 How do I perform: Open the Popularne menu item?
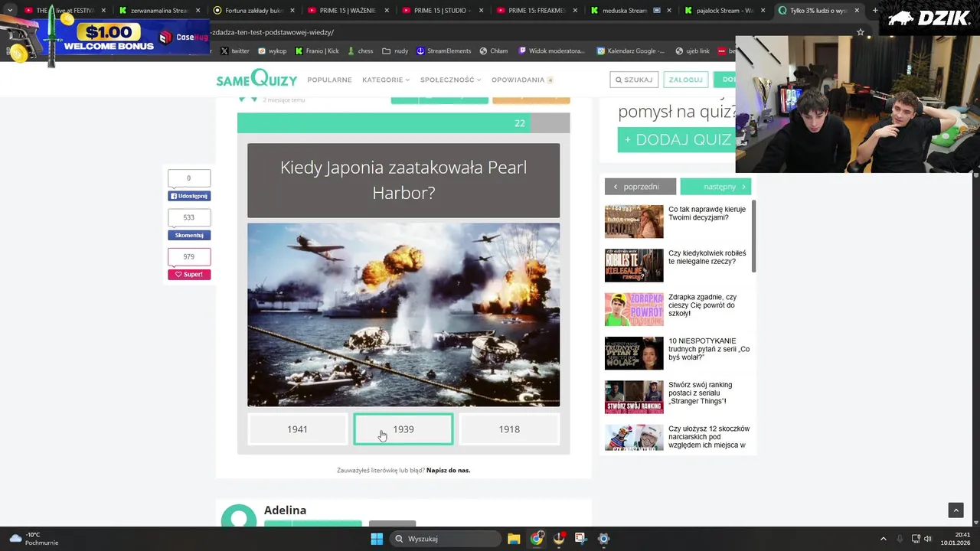329,80
